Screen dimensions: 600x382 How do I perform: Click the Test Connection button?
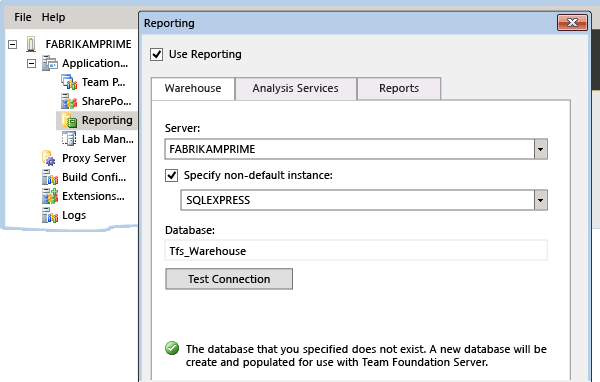tap(229, 279)
